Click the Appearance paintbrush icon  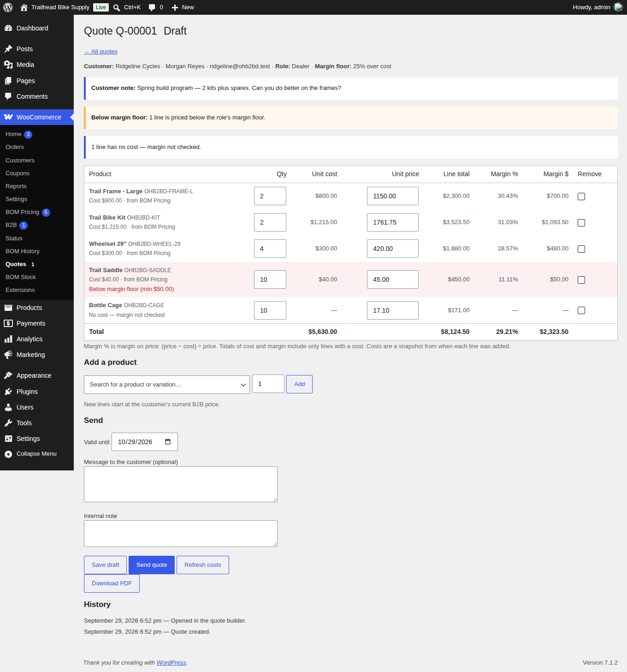point(8,375)
